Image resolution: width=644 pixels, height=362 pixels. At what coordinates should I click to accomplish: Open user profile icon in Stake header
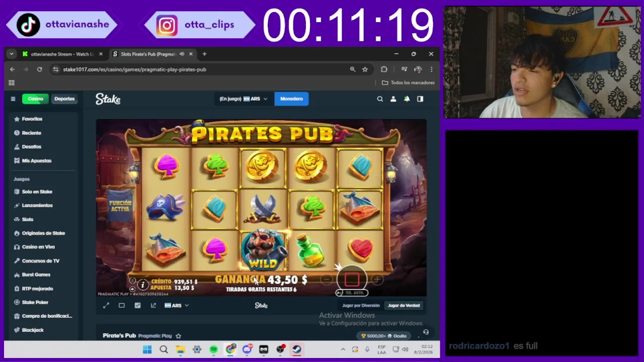[x=393, y=99]
